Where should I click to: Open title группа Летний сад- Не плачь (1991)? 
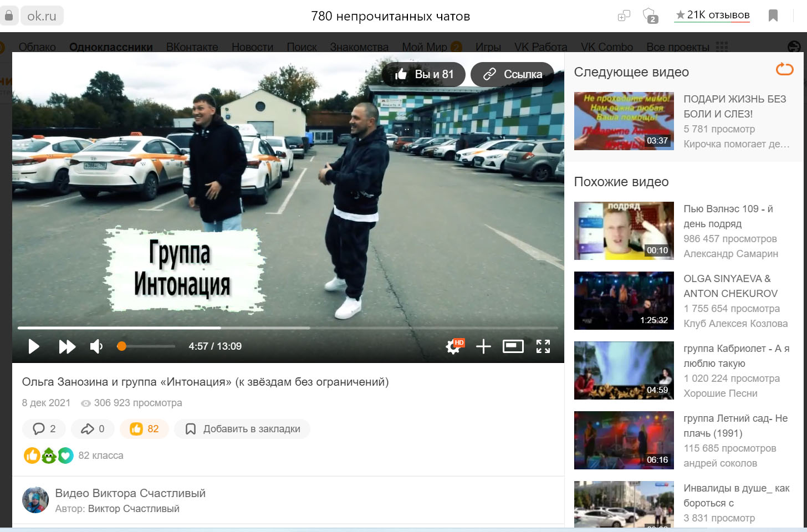[x=736, y=426]
